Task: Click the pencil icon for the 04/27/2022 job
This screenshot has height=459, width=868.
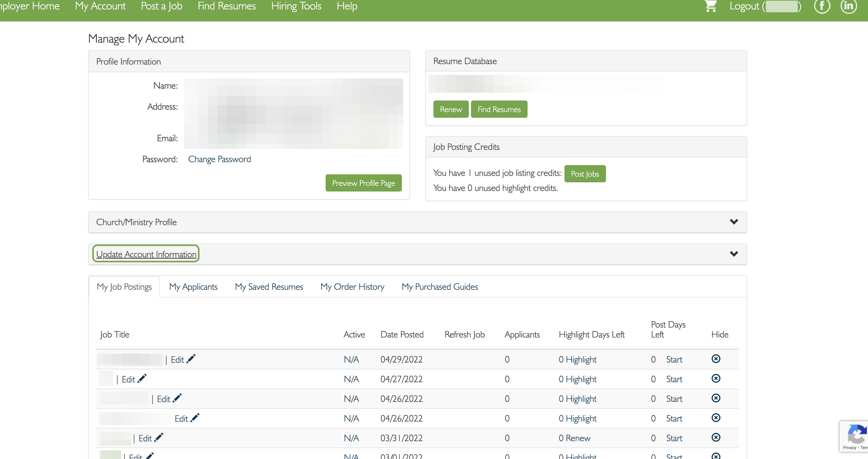Action: [x=142, y=379]
